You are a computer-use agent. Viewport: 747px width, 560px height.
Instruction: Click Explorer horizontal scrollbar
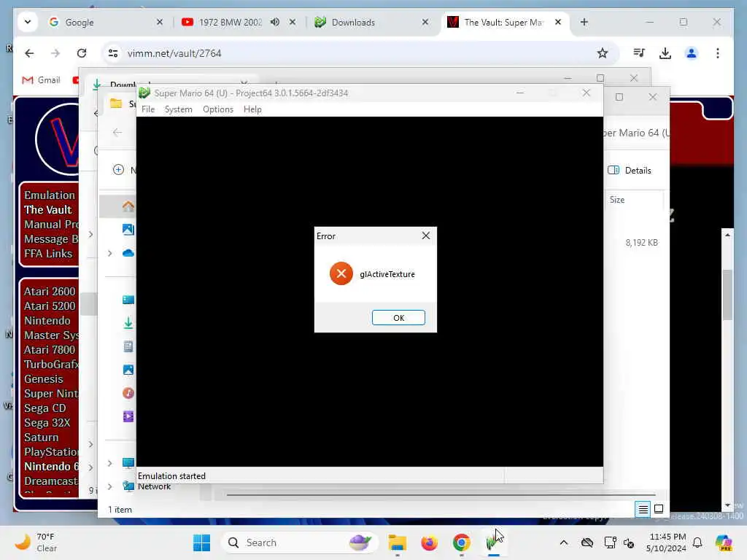[x=441, y=495]
